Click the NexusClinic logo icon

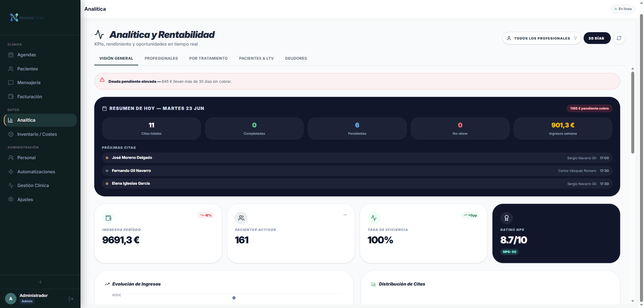coord(14,17)
